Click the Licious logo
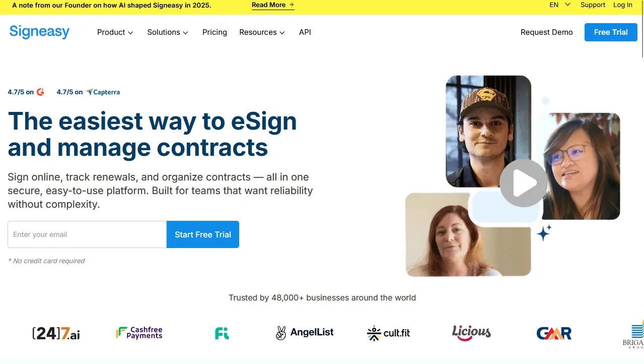This screenshot has height=364, width=644. coord(471,332)
